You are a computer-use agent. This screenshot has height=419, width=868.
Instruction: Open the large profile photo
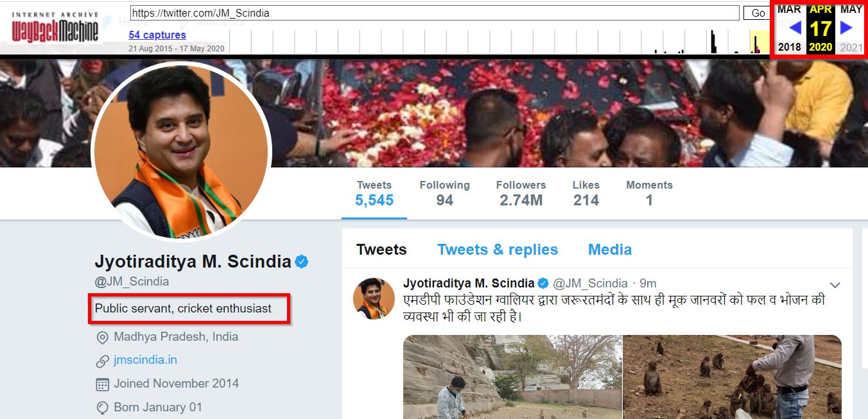(x=182, y=152)
